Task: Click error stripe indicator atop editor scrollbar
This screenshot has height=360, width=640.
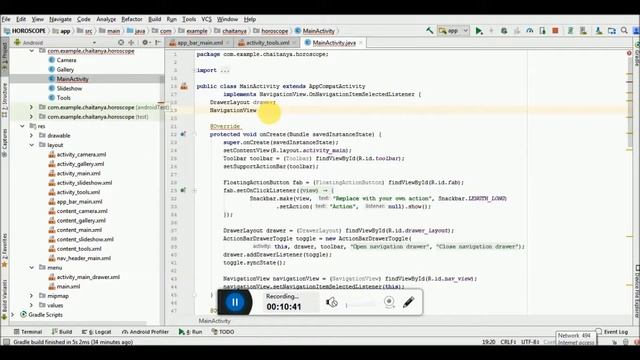Action: tap(629, 53)
